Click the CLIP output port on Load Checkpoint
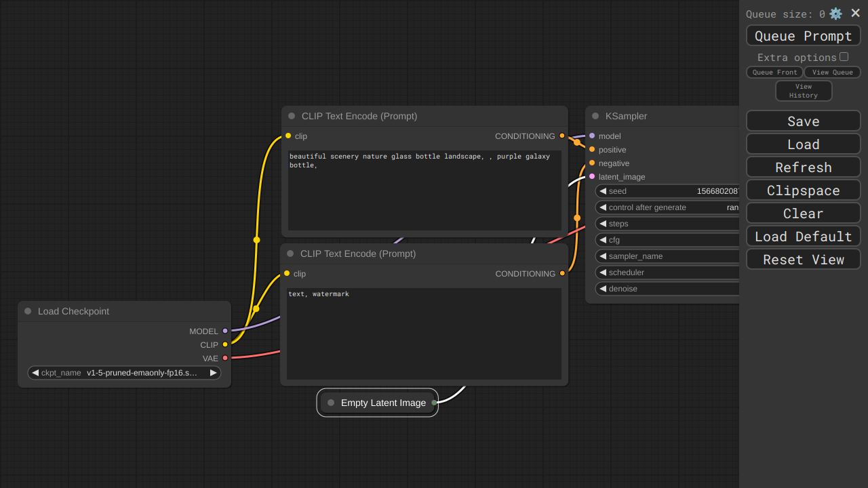This screenshot has height=488, width=868. point(225,344)
